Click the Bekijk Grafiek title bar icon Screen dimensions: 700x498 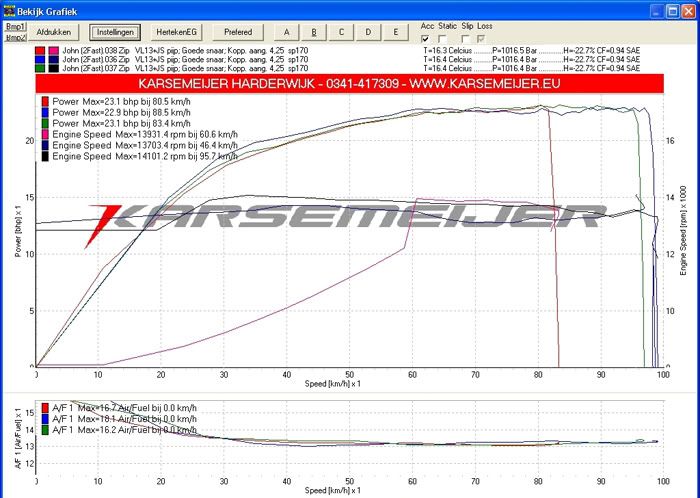pyautogui.click(x=9, y=11)
